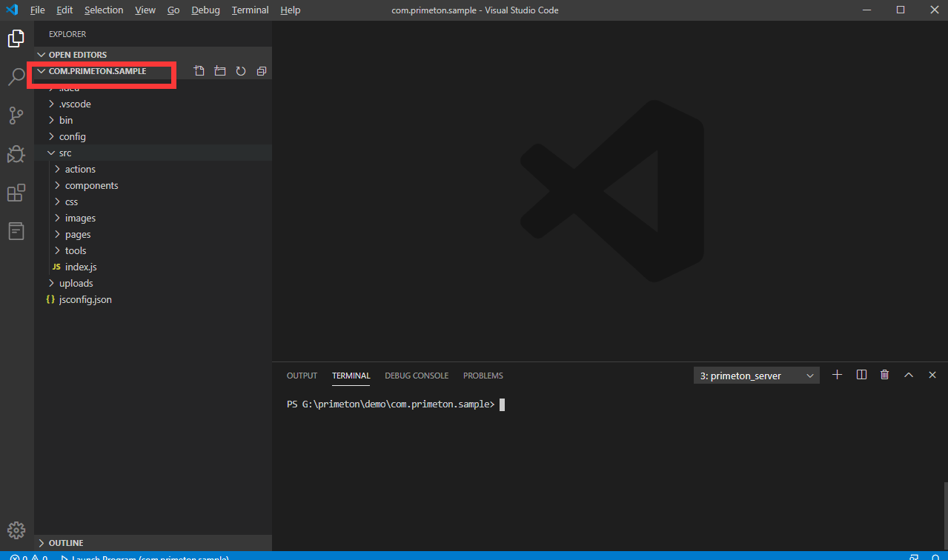Open the primeton_server terminal dropdown
Viewport: 948px width, 560px height.
pyautogui.click(x=756, y=376)
